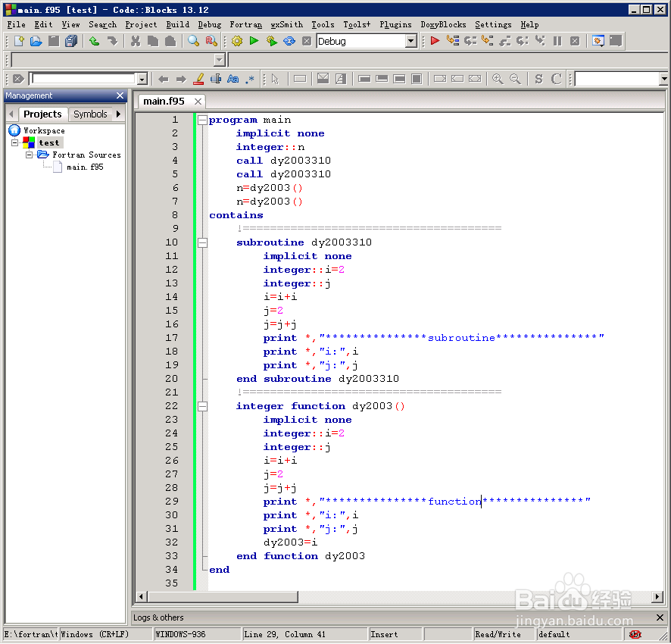Toggle Source view S icon
This screenshot has width=671, height=644.
(538, 79)
